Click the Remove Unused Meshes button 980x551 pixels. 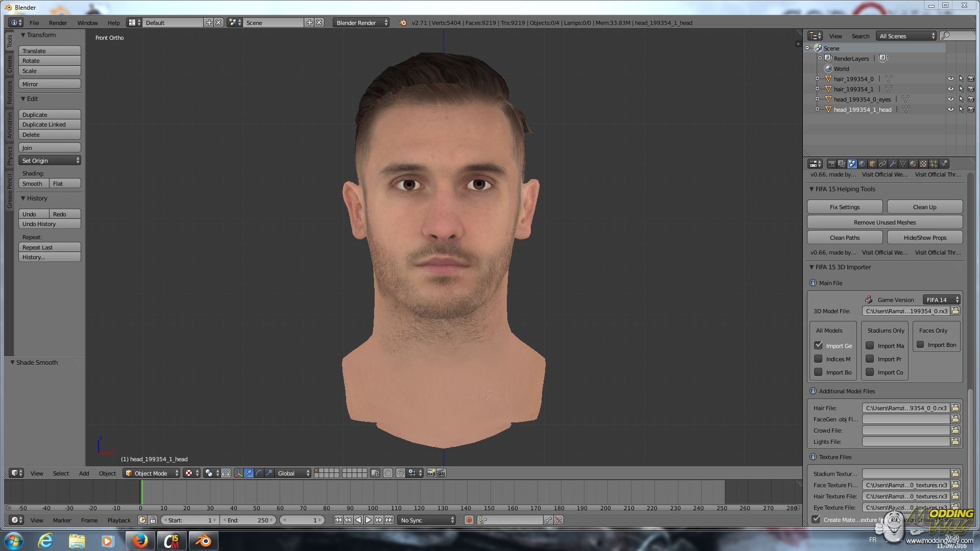tap(885, 222)
